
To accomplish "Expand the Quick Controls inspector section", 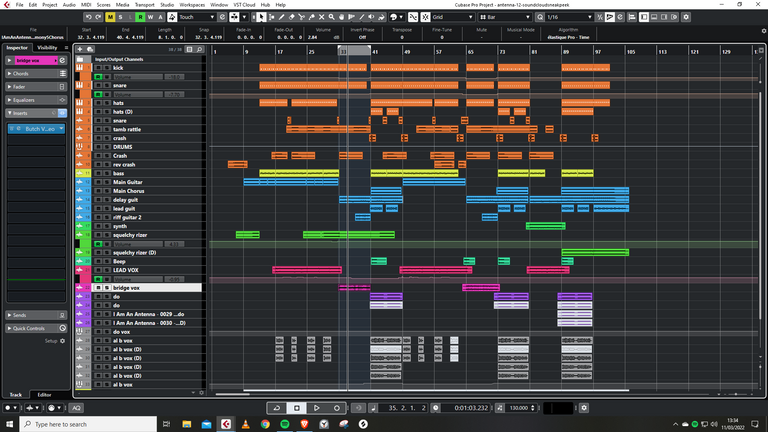I will [x=36, y=328].
